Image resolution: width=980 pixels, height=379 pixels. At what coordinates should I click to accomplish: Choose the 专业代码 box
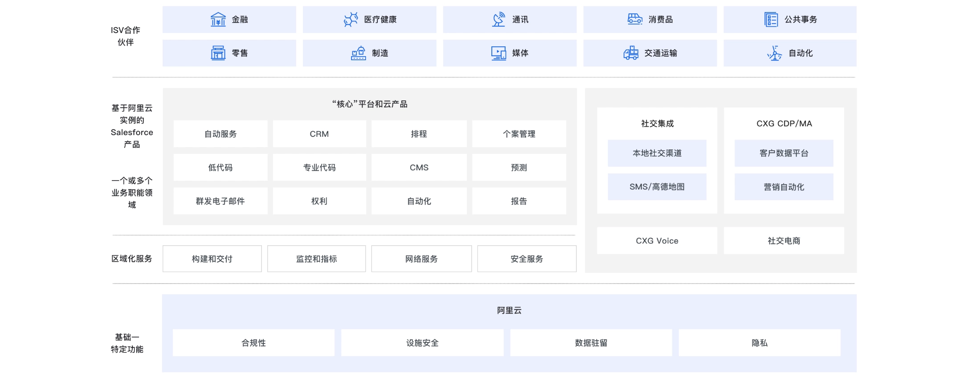click(x=319, y=168)
